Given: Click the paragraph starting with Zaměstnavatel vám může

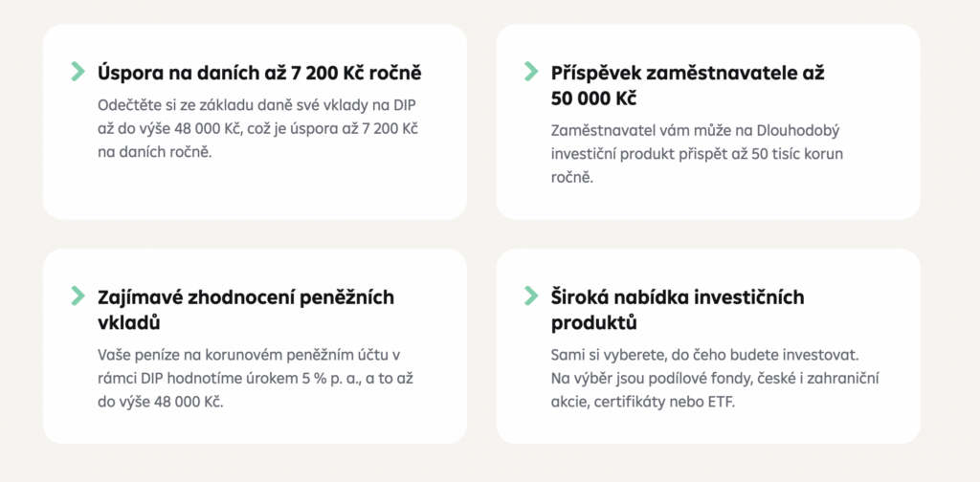Looking at the screenshot, I should (702, 153).
